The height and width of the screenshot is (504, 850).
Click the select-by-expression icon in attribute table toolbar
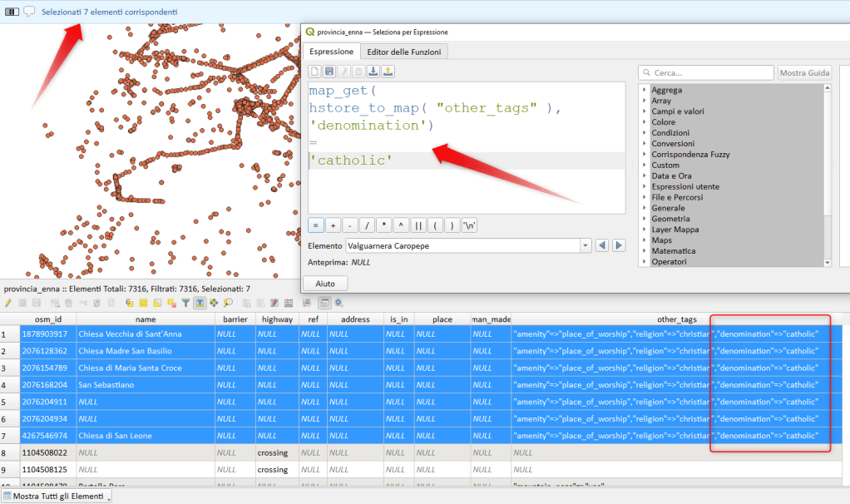point(130,304)
